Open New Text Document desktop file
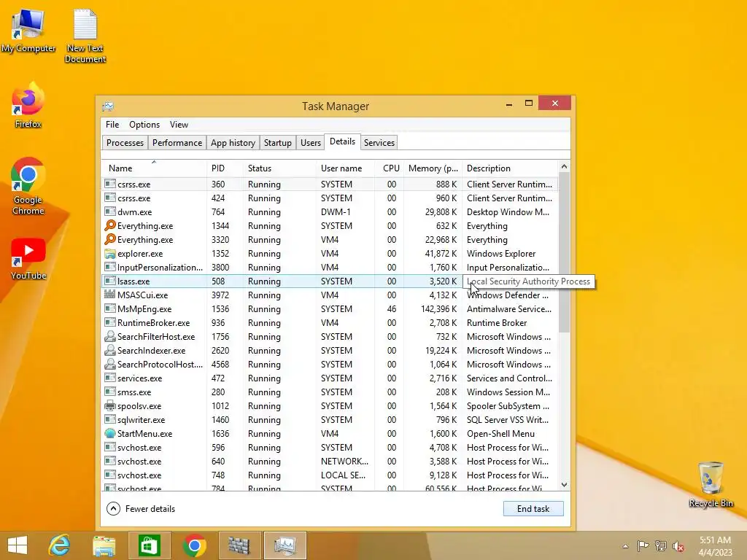 [85, 36]
